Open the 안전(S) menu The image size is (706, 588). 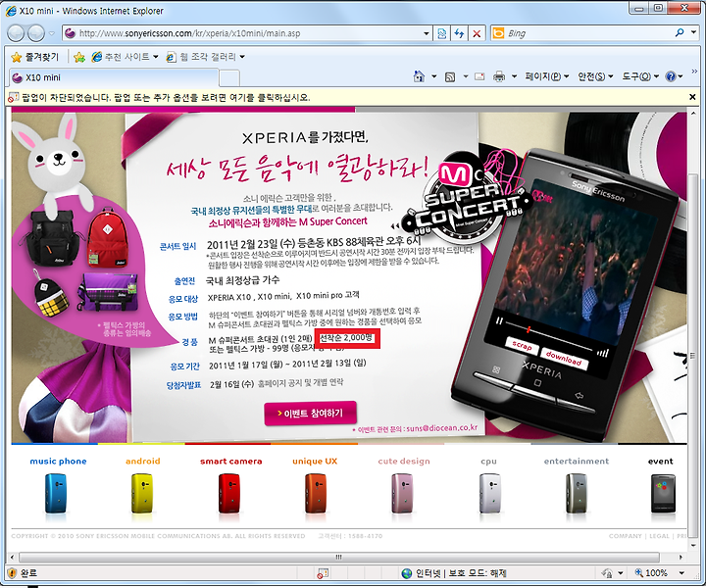(x=595, y=76)
